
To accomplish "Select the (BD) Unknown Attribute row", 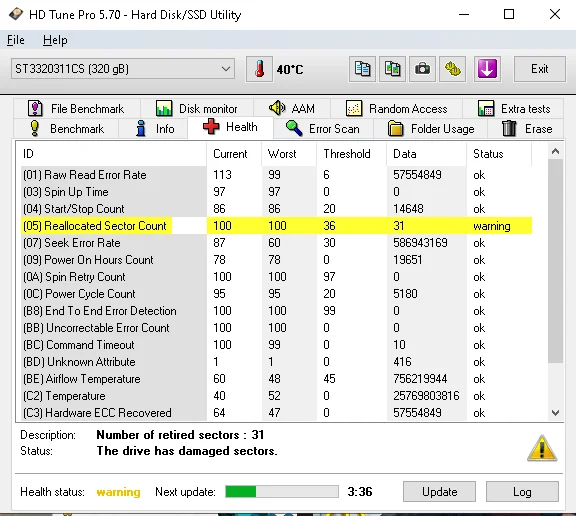I will coord(277,362).
